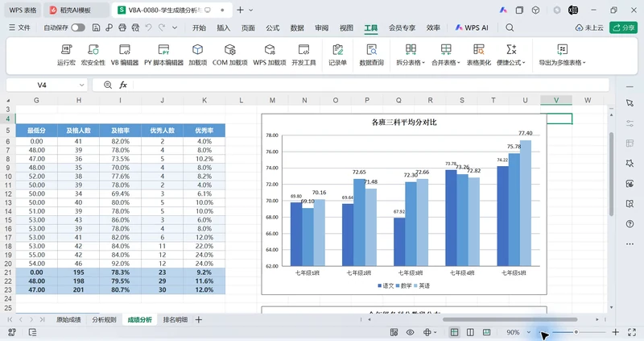Click the save icon in quick toolbar
The image size is (644, 341).
click(96, 27)
